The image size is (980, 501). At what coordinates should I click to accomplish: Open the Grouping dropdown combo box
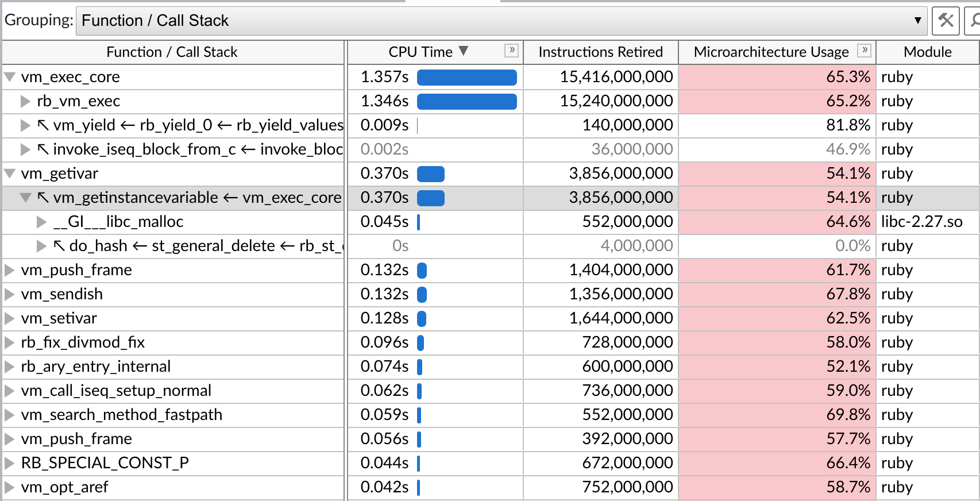pos(501,21)
